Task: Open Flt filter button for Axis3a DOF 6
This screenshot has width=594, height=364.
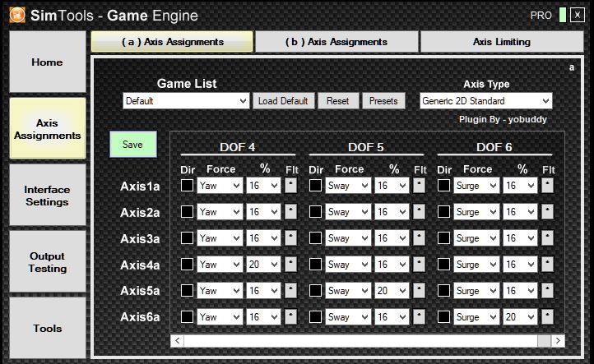Action: point(547,238)
